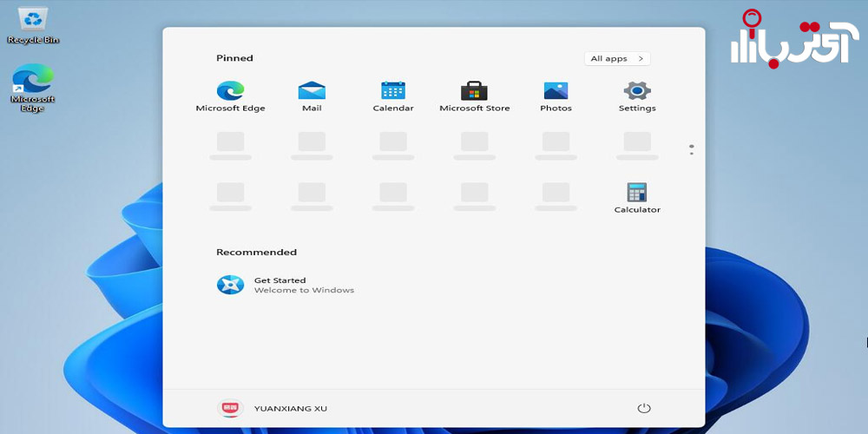The height and width of the screenshot is (434, 868).
Task: Click the Pinned section heading
Action: point(234,58)
